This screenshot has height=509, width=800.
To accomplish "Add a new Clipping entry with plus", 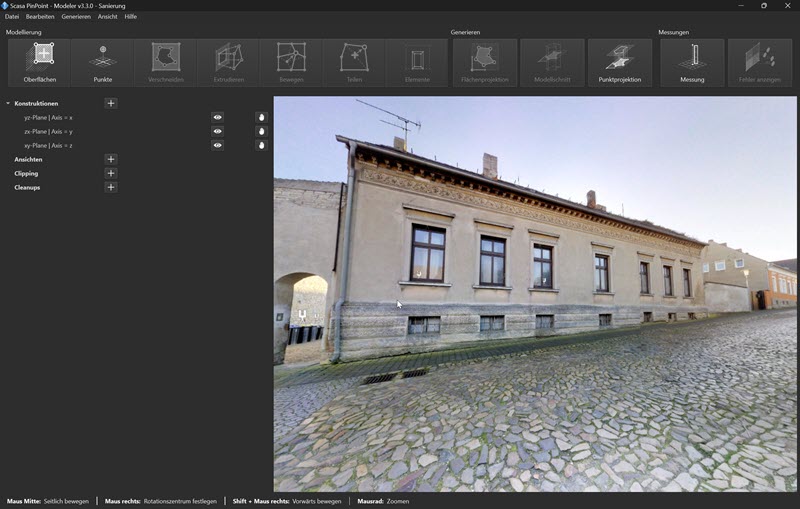I will pyautogui.click(x=111, y=173).
